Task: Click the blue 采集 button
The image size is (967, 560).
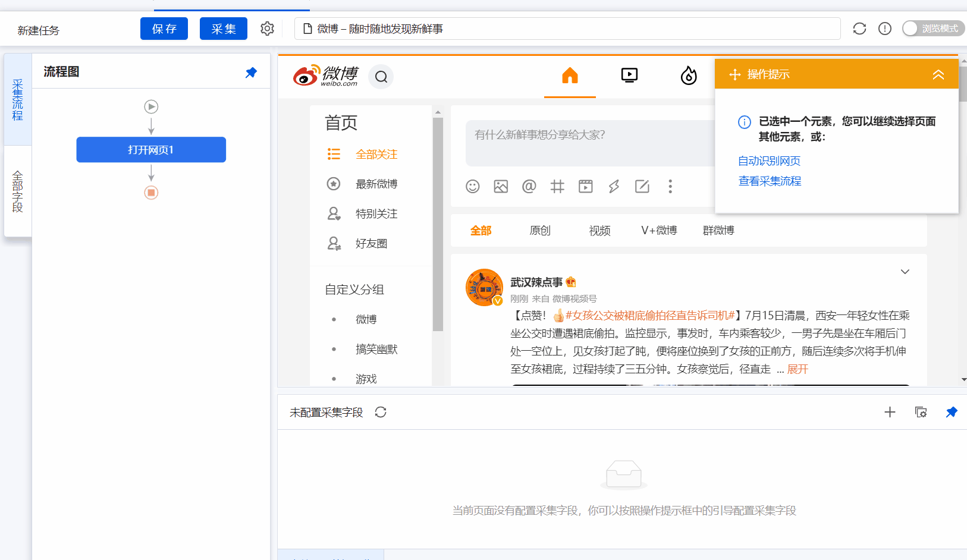Action: (224, 29)
